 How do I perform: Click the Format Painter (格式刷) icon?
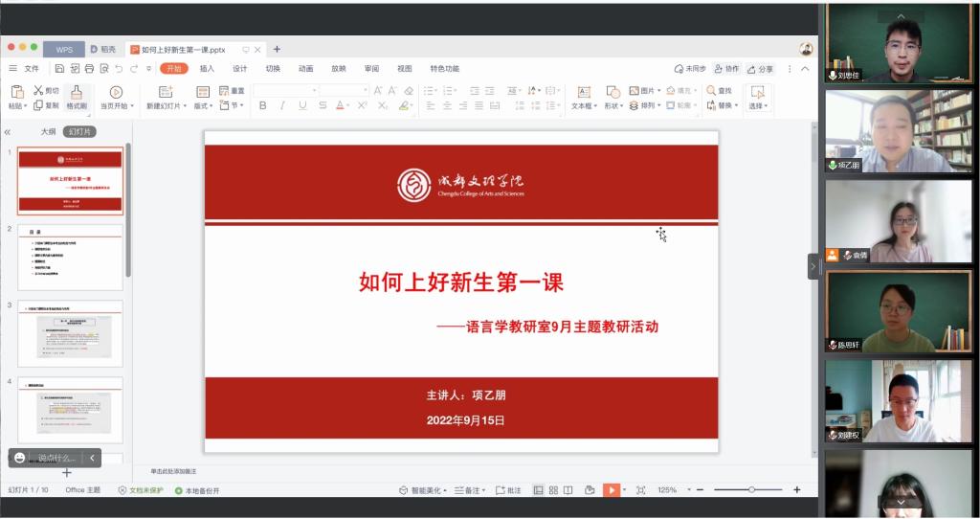[x=77, y=92]
